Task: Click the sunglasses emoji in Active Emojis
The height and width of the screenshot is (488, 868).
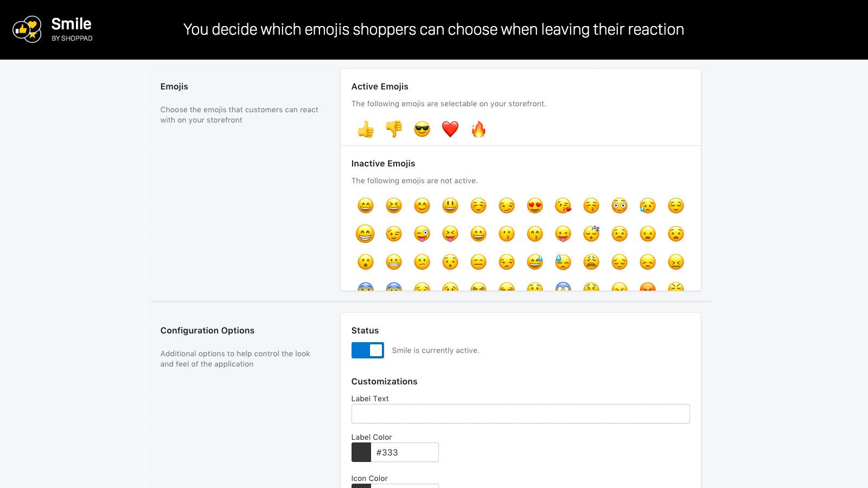Action: [x=422, y=129]
